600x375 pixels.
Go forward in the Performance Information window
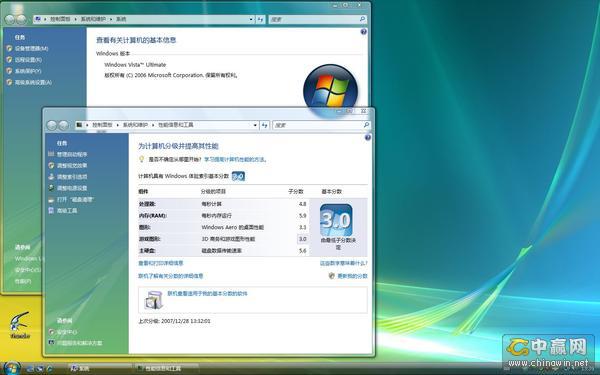(64, 125)
